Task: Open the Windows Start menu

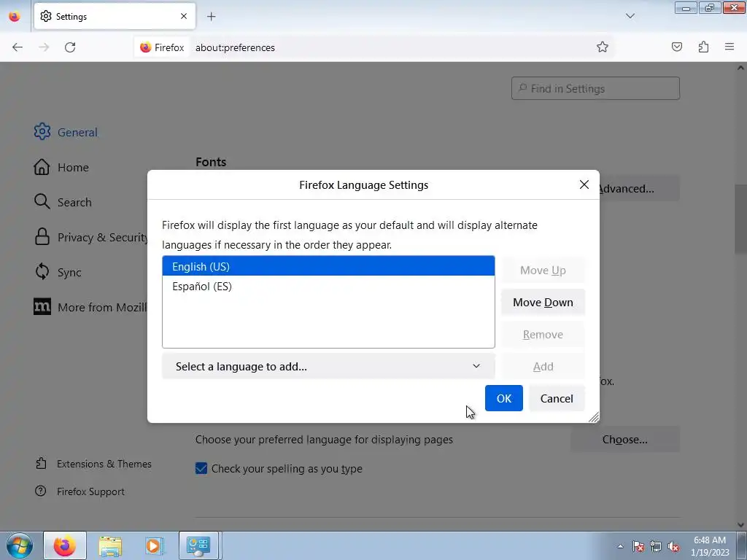Action: pos(20,545)
